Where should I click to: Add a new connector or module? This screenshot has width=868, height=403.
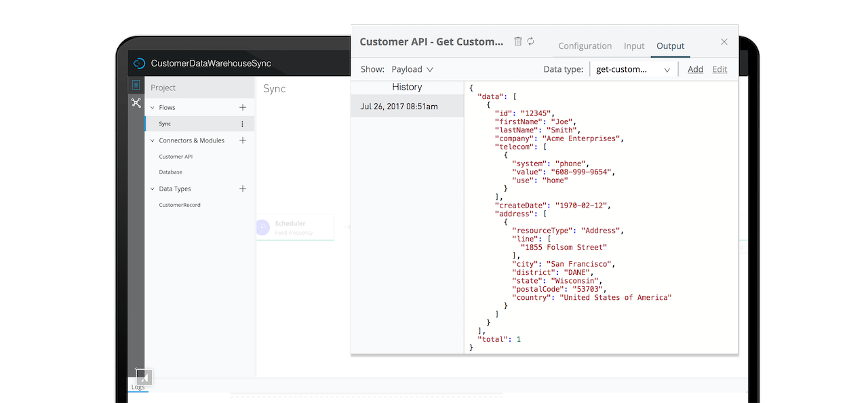pyautogui.click(x=243, y=140)
